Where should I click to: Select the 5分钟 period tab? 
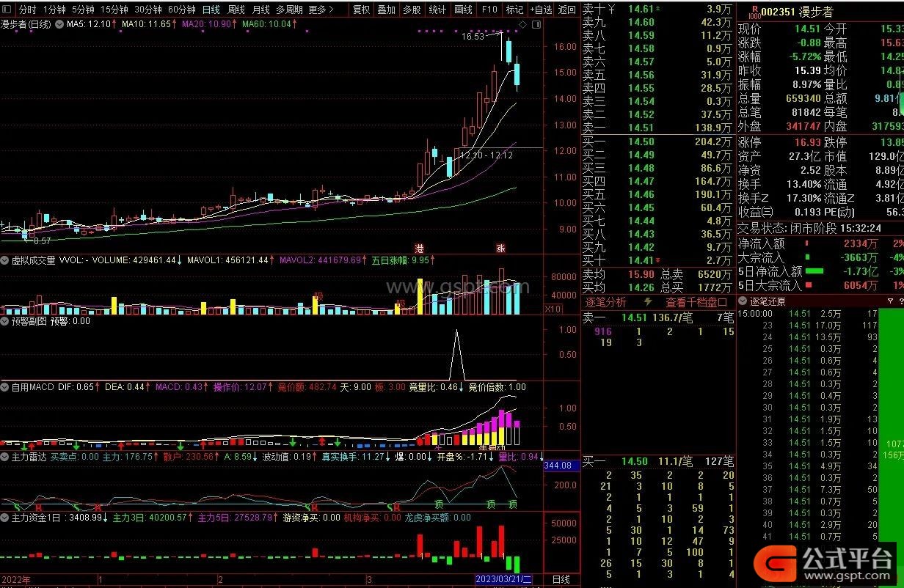(84, 10)
